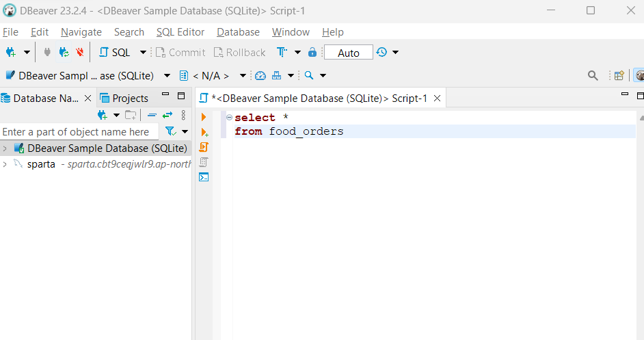The width and height of the screenshot is (644, 340).
Task: Click the DBeaver perspective icon
Action: pos(639,75)
